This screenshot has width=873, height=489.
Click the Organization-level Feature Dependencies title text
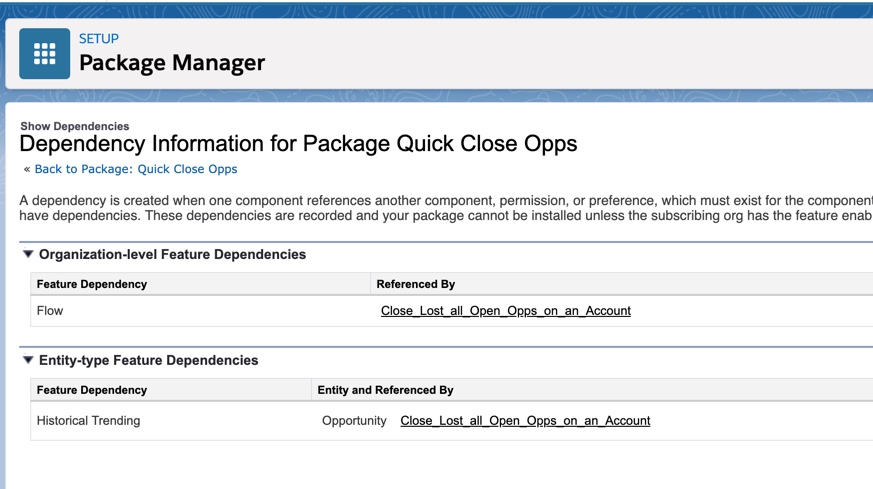click(x=172, y=255)
